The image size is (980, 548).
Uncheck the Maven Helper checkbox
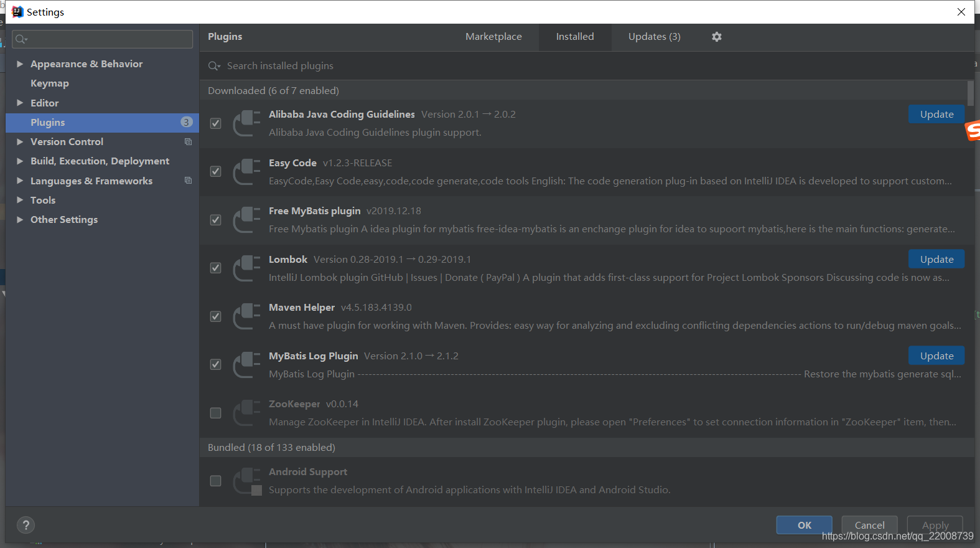coord(215,316)
